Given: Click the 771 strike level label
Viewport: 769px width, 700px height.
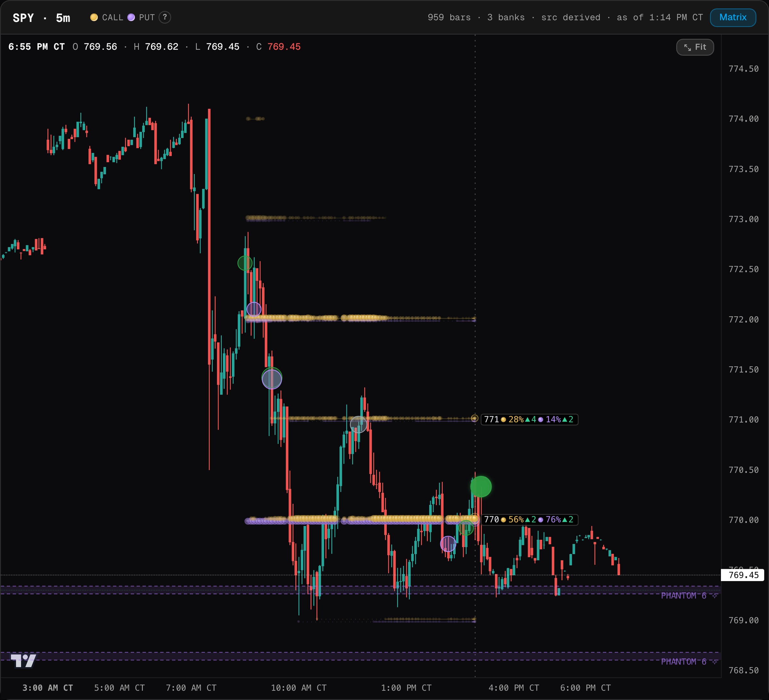Looking at the screenshot, I should pyautogui.click(x=529, y=419).
